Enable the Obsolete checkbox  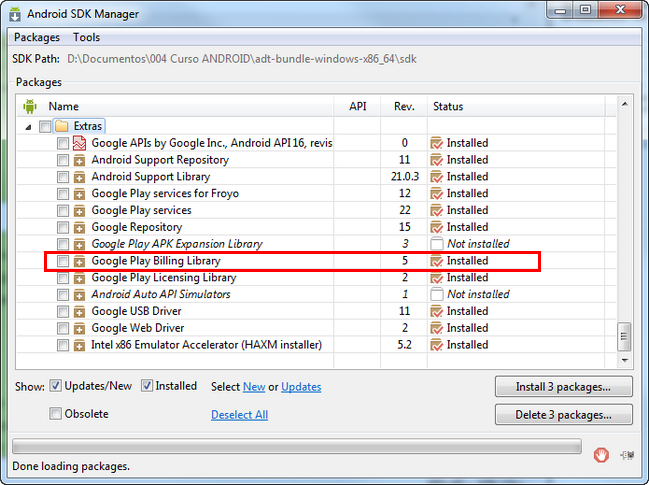[x=55, y=413]
